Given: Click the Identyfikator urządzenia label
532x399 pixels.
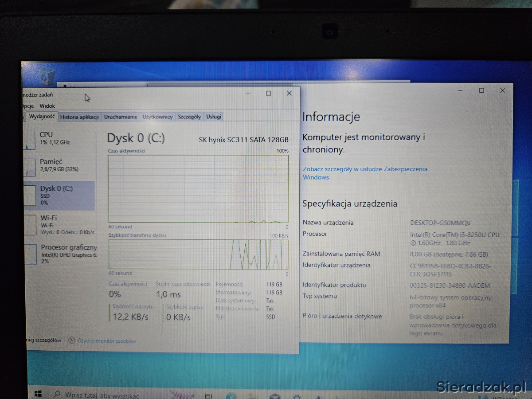Looking at the screenshot, I should (336, 265).
